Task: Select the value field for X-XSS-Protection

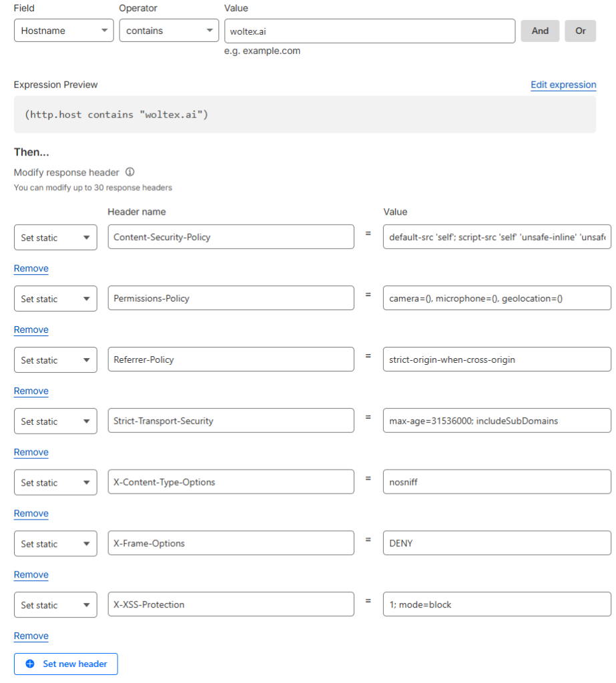Action: [x=497, y=604]
